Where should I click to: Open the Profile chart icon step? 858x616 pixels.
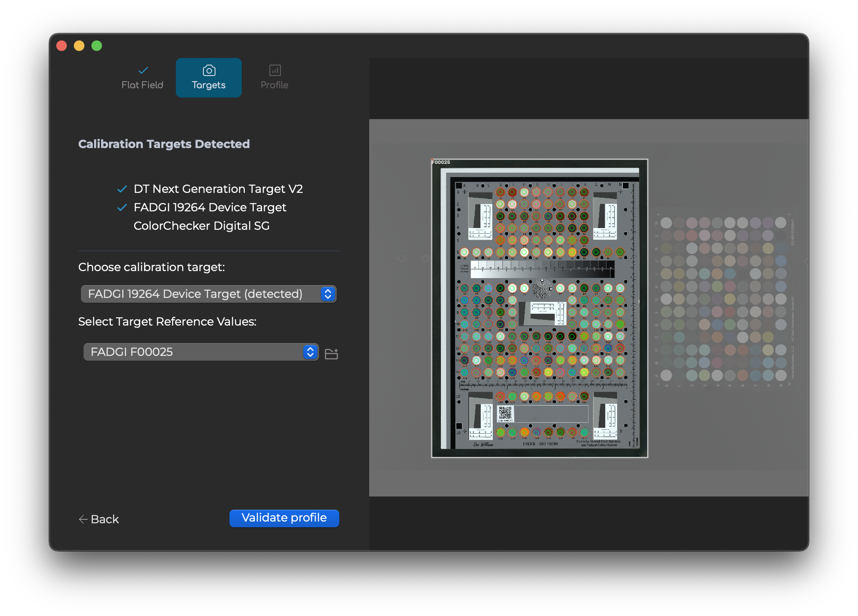(275, 70)
